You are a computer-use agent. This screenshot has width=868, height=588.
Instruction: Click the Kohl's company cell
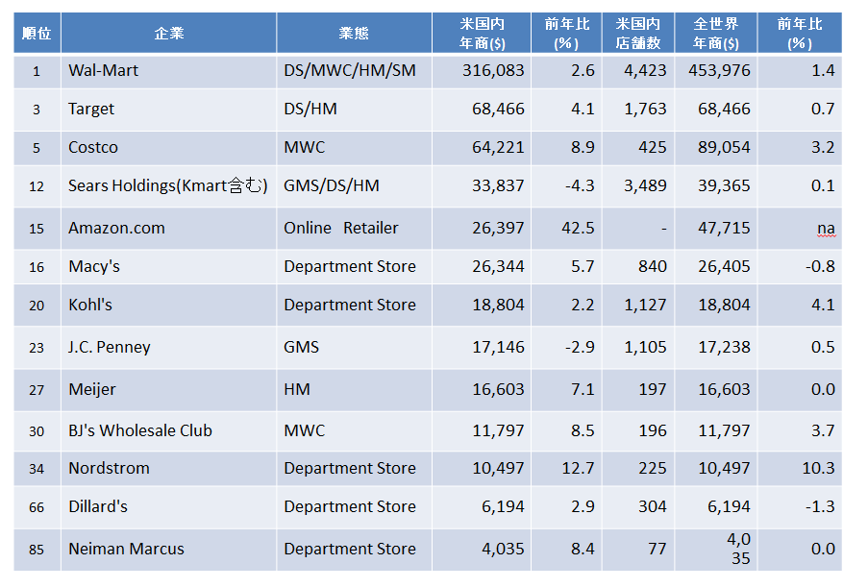[x=169, y=305]
